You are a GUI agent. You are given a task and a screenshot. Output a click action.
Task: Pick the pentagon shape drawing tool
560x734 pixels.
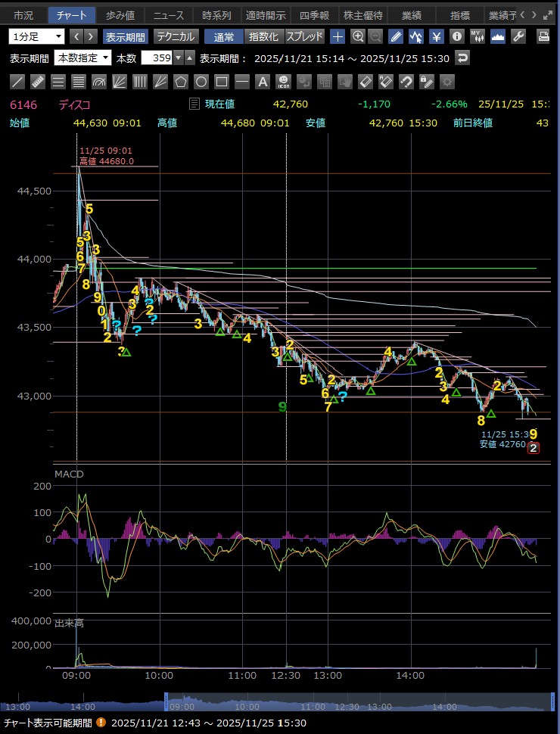tap(181, 82)
